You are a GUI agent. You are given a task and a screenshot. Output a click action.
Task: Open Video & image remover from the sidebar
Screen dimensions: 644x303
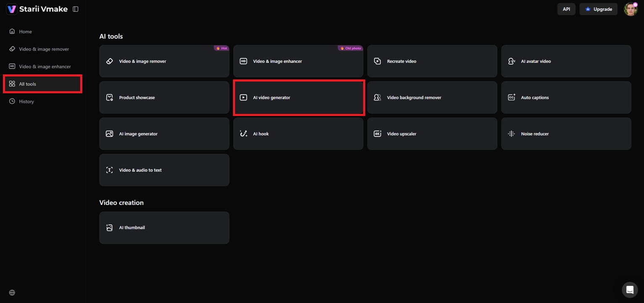point(42,49)
